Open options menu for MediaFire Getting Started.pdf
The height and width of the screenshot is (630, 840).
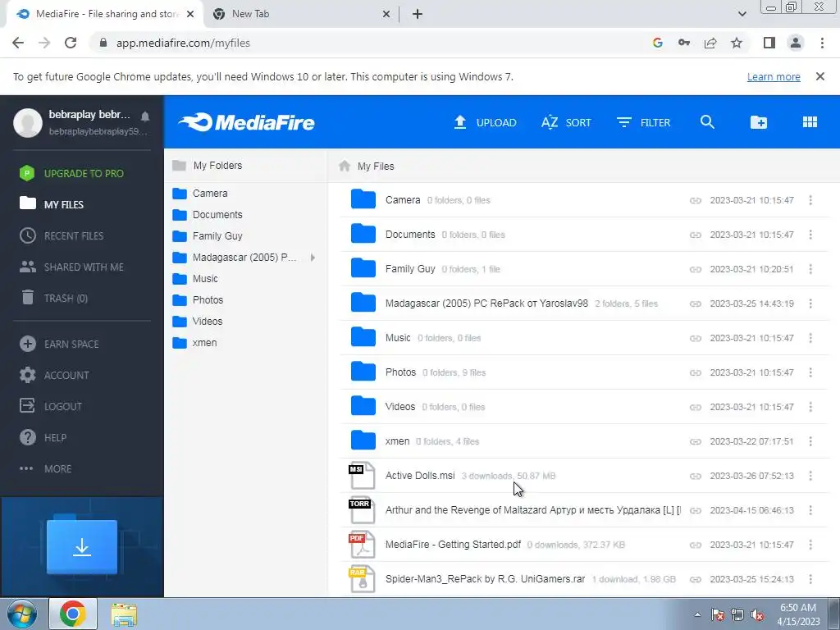(x=810, y=545)
